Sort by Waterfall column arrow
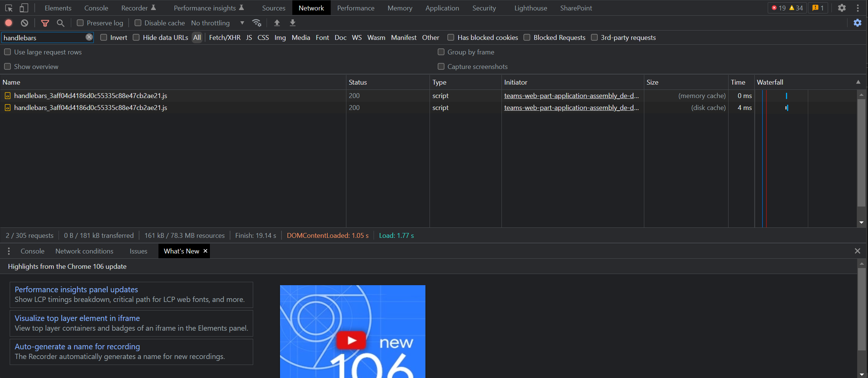The width and height of the screenshot is (868, 378). point(858,82)
